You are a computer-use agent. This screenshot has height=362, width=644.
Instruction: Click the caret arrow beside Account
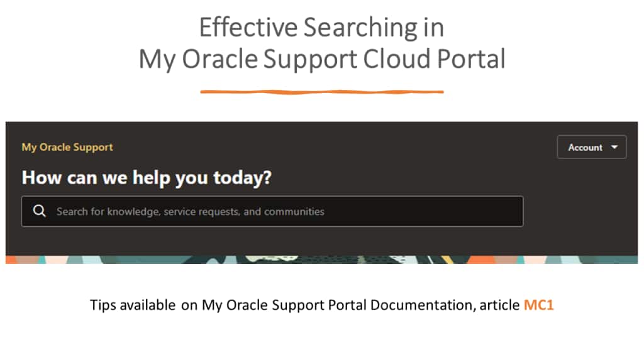[x=614, y=147]
